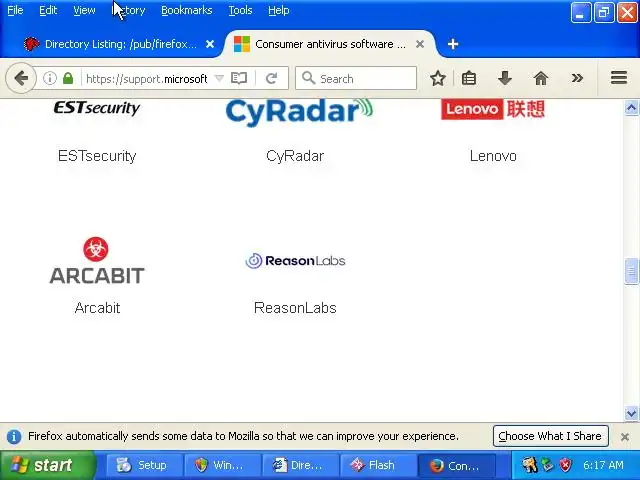Viewport: 640px width, 480px height.
Task: Minimize the Firefox window
Action: (581, 12)
